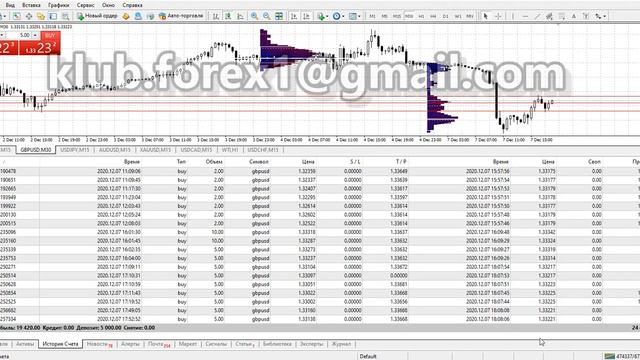Set timeframe to H1
This screenshot has width=640, height=360.
click(x=421, y=16)
